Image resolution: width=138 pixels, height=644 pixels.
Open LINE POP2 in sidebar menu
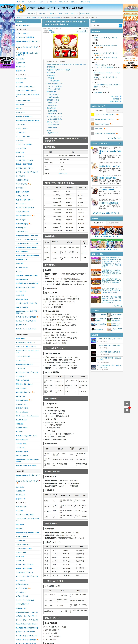[20, 105]
